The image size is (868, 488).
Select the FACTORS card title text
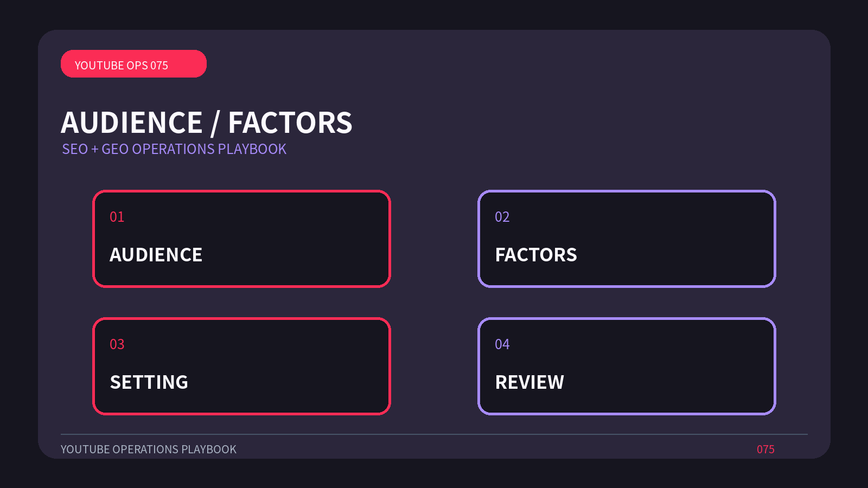pos(536,255)
